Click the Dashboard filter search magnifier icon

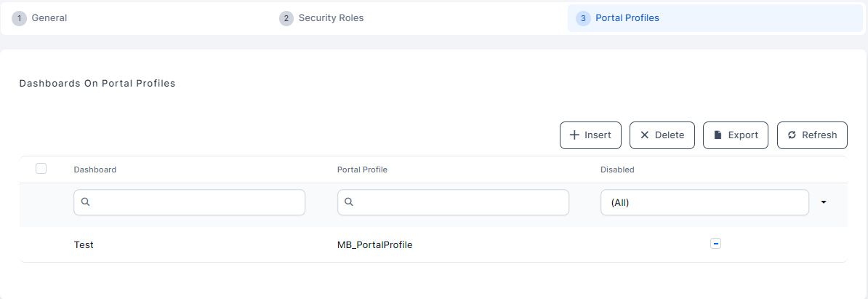(85, 202)
